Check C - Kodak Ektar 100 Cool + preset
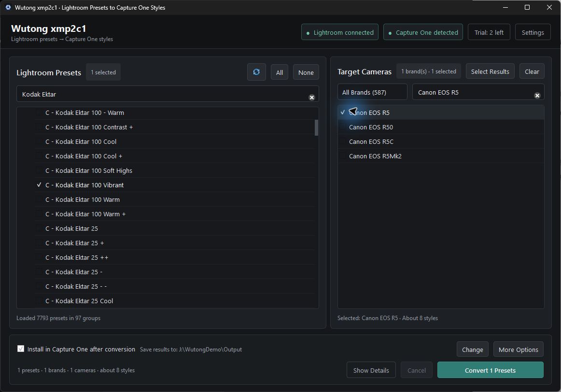 (39, 156)
